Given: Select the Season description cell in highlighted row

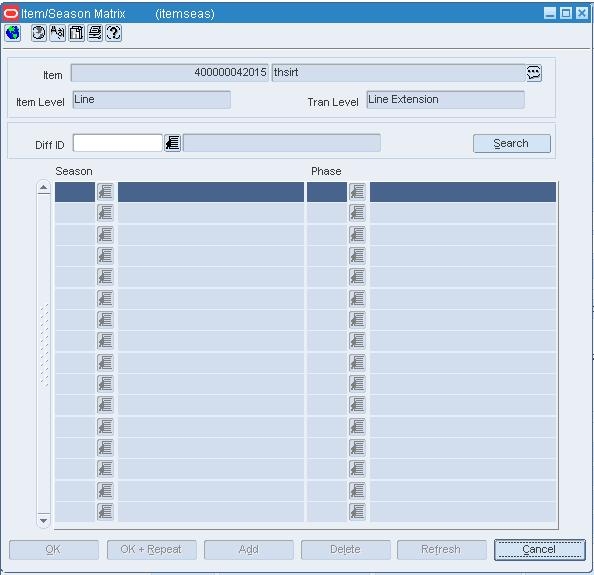Looking at the screenshot, I should pos(211,192).
